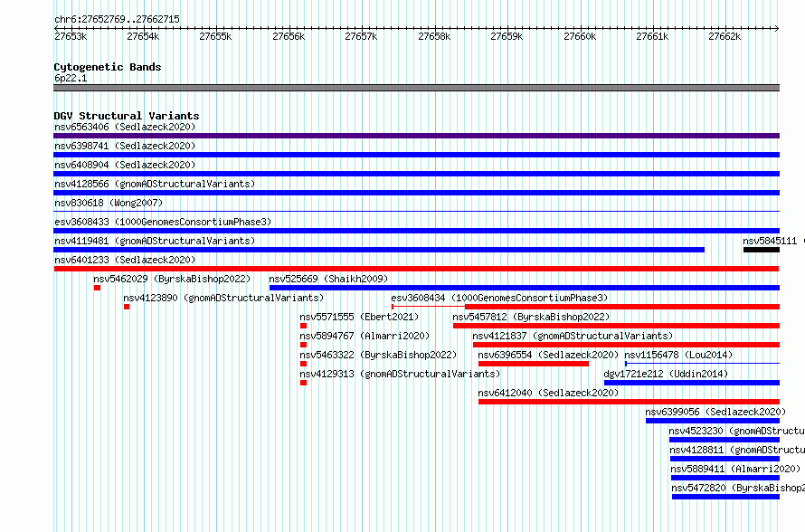This screenshot has width=805, height=532.
Task: Select the dark purple nsv6563406 variant bar
Action: point(416,136)
